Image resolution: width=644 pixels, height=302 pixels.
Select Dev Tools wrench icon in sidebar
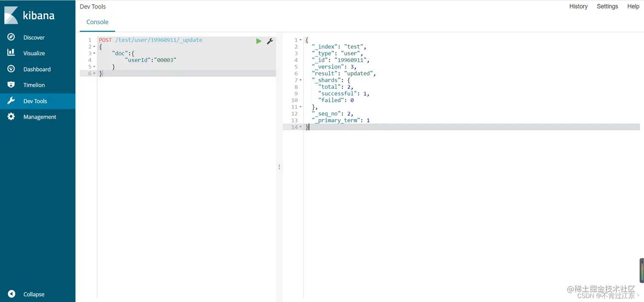[11, 101]
